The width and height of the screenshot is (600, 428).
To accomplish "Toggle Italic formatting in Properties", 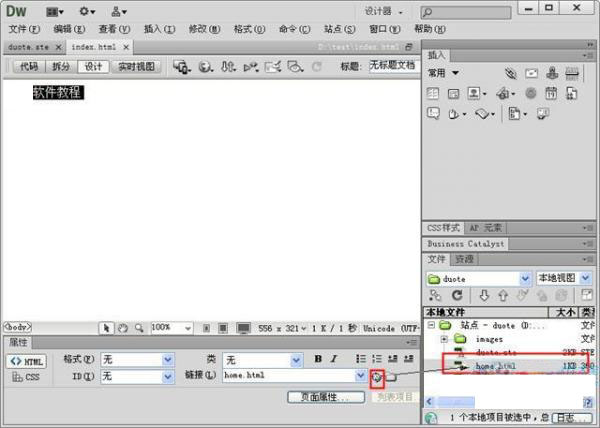I will pyautogui.click(x=334, y=359).
